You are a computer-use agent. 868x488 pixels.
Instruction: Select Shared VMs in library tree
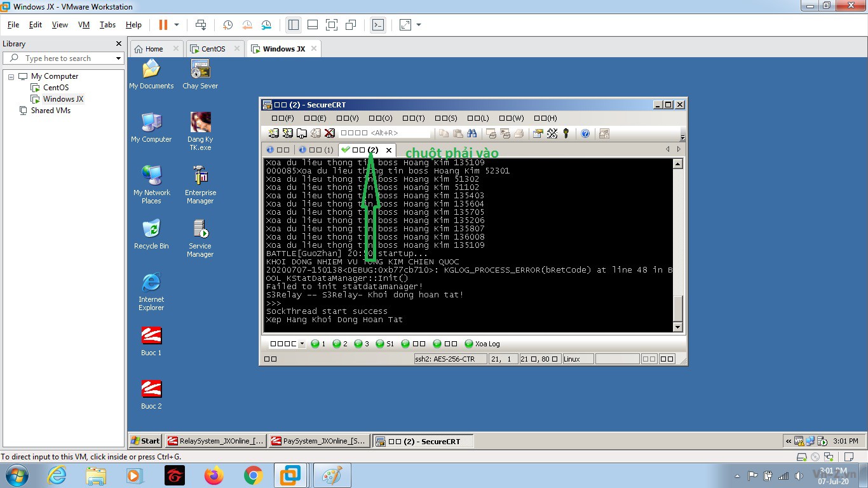[50, 111]
